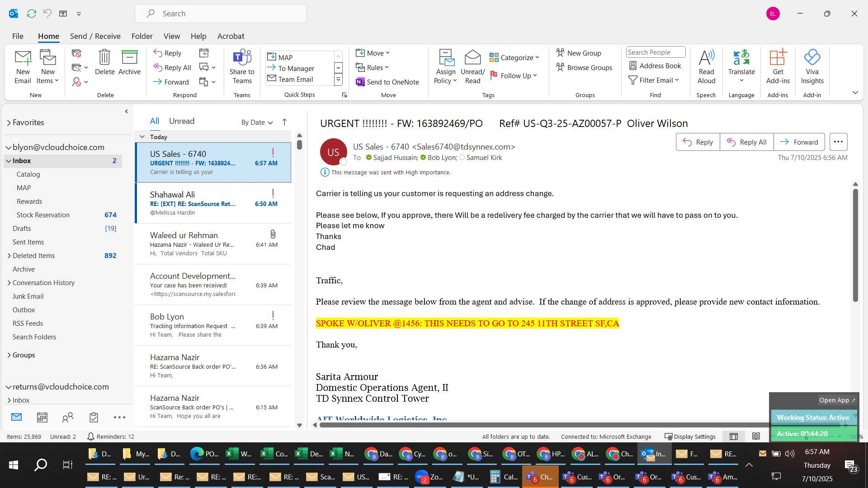Switch to Calendar view icon

pyautogui.click(x=42, y=417)
